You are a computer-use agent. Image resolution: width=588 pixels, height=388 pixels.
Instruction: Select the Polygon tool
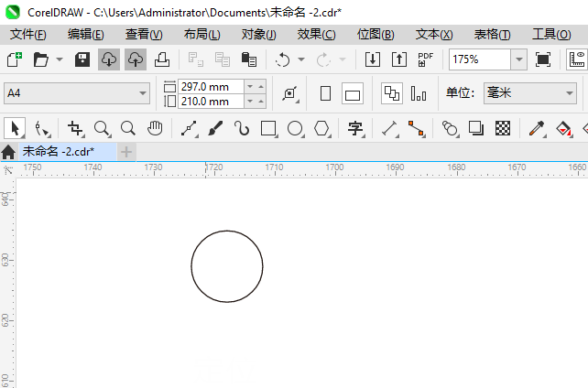click(x=322, y=129)
